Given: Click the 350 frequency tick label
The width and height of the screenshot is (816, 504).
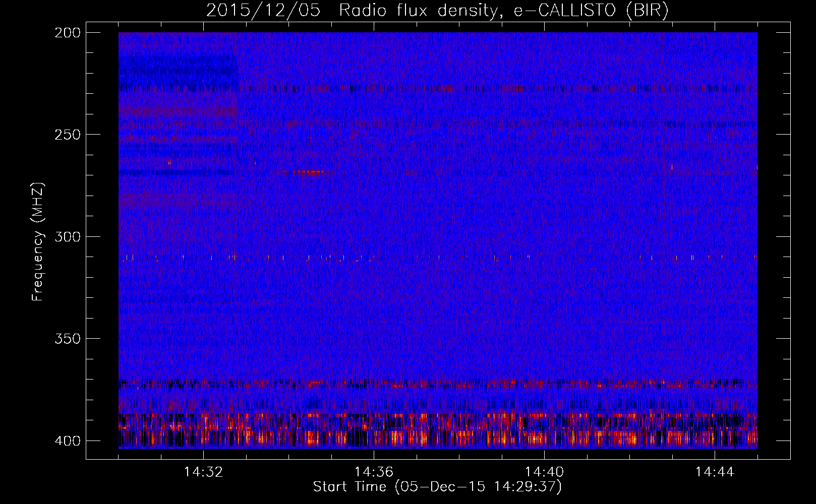Looking at the screenshot, I should click(x=67, y=339).
